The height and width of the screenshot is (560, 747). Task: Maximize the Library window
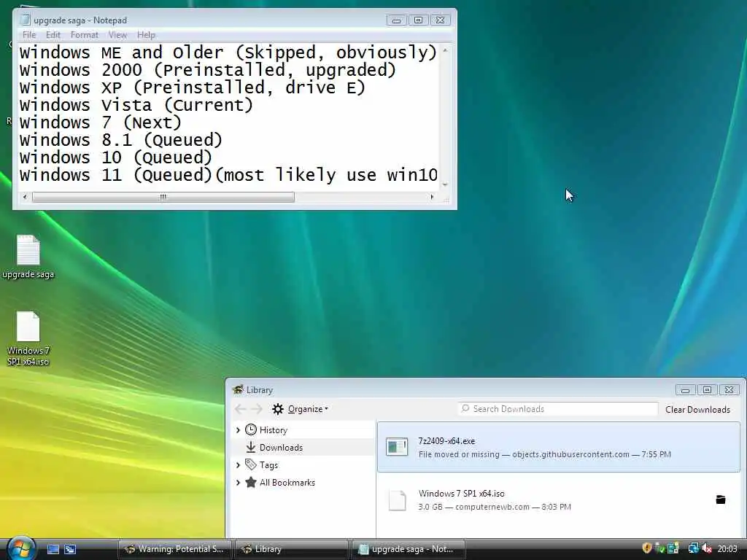pos(707,390)
